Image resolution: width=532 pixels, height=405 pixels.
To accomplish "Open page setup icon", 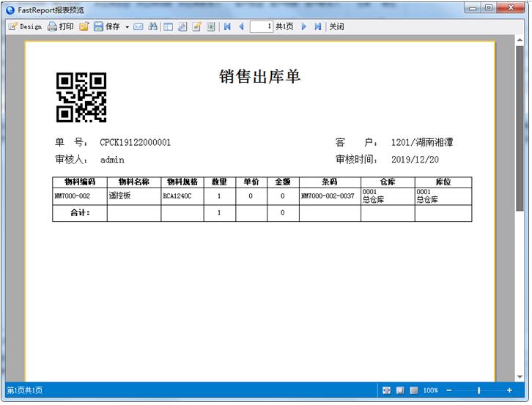I will pyautogui.click(x=182, y=26).
